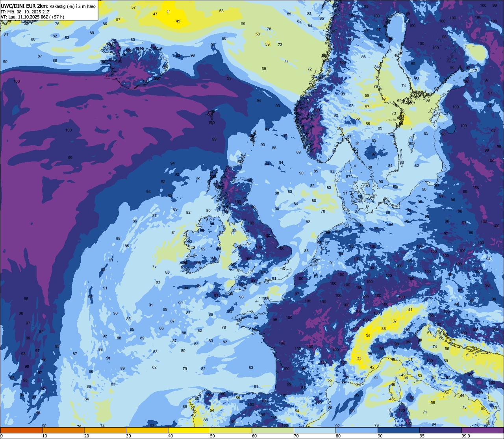This screenshot has width=504, height=439.
Task: Click the 'IT: Mið. 08. 10. 2025 21Z' line
Action: [25, 12]
